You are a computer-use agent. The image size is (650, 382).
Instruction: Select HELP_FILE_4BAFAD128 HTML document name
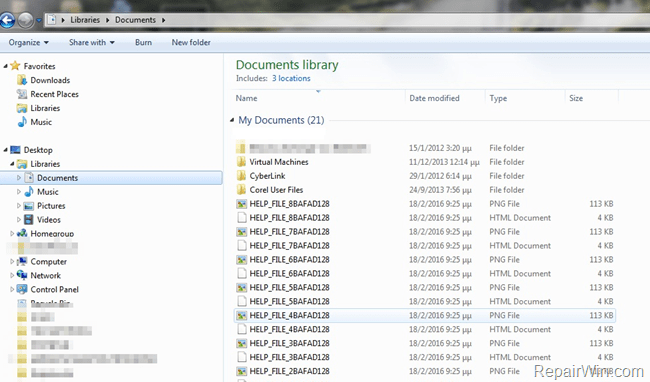click(289, 329)
